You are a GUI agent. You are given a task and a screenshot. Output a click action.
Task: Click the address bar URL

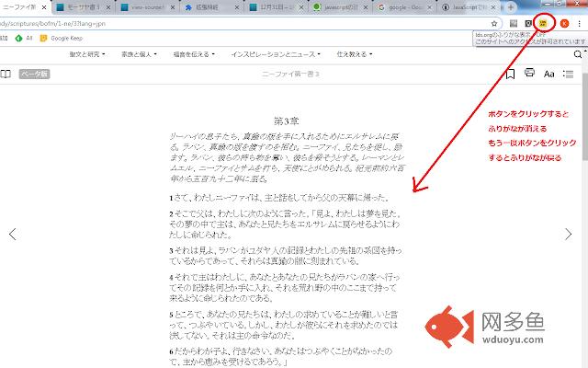coord(52,24)
